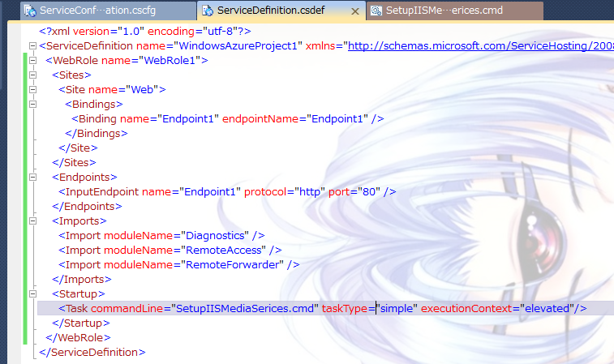Click the "Diagnostics" module name
The height and width of the screenshot is (364, 614).
(x=215, y=236)
